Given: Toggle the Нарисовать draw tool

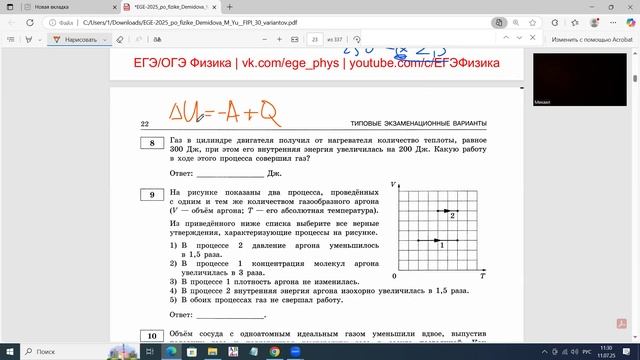Looking at the screenshot, I should click(75, 40).
